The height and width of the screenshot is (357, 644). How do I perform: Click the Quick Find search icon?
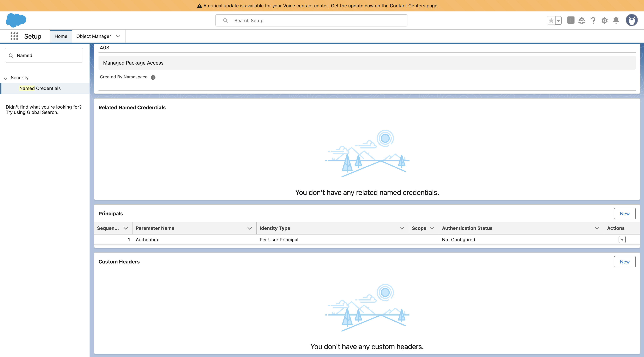(x=11, y=55)
